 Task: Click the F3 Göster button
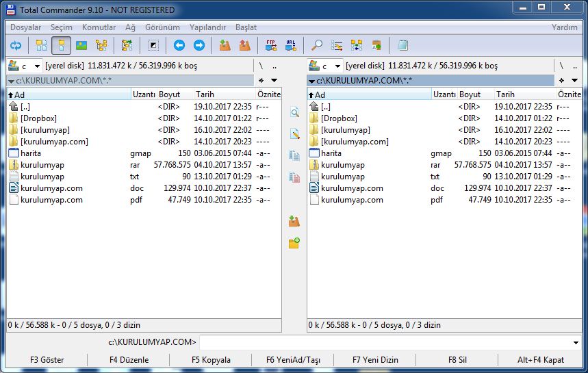click(x=47, y=360)
